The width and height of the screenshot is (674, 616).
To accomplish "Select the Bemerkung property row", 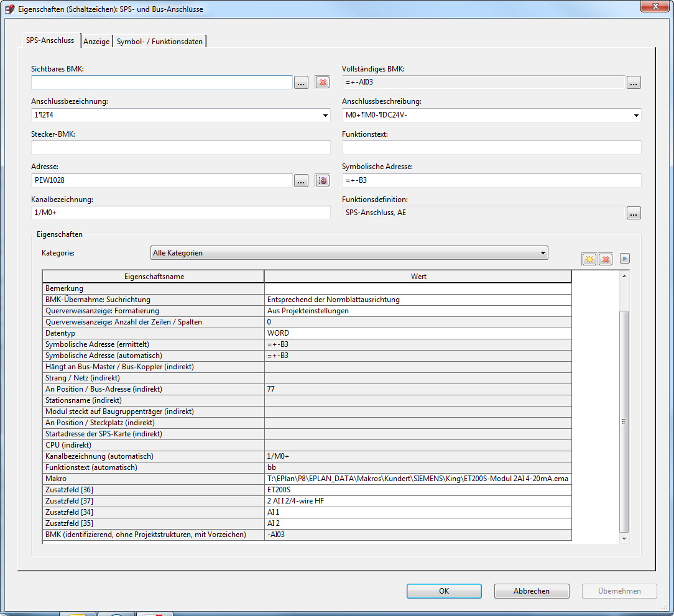I will click(307, 288).
